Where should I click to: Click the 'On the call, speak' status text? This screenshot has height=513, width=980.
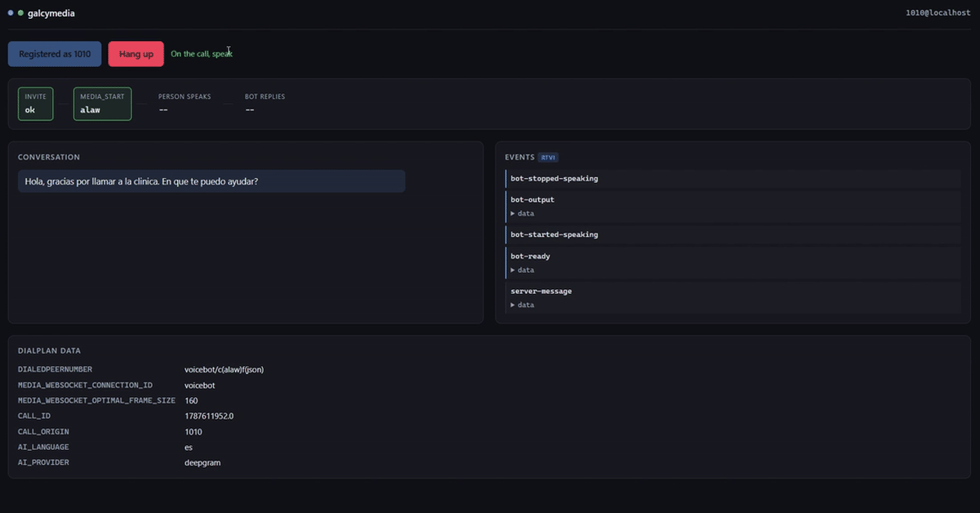(x=202, y=54)
